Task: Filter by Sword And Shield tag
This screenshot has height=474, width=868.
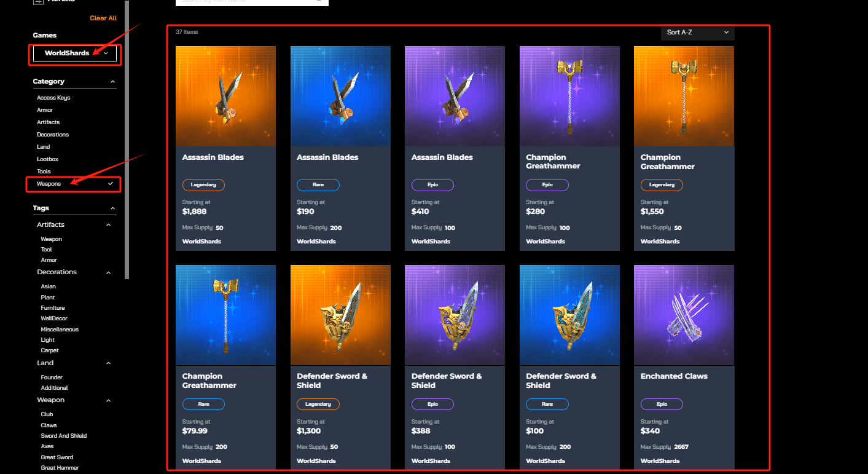Action: (64, 436)
